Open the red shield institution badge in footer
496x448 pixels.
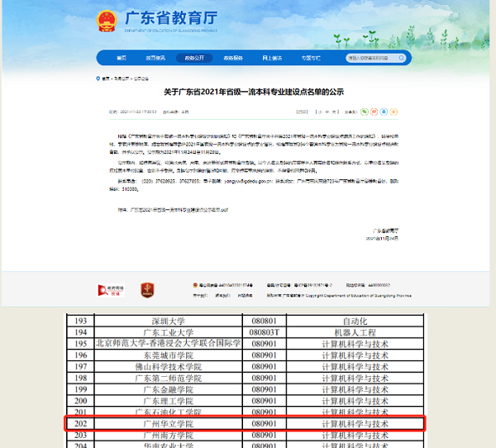coord(147,290)
